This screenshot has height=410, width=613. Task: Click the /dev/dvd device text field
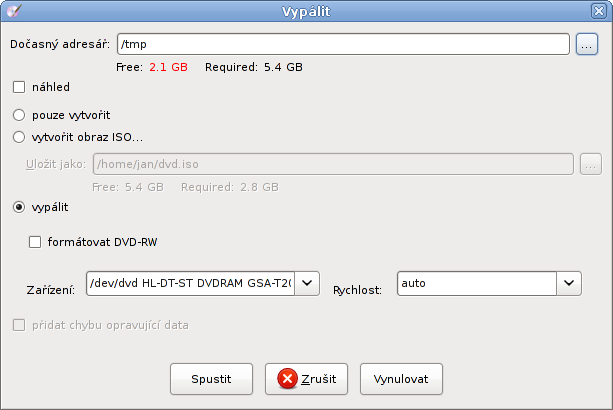(190, 283)
